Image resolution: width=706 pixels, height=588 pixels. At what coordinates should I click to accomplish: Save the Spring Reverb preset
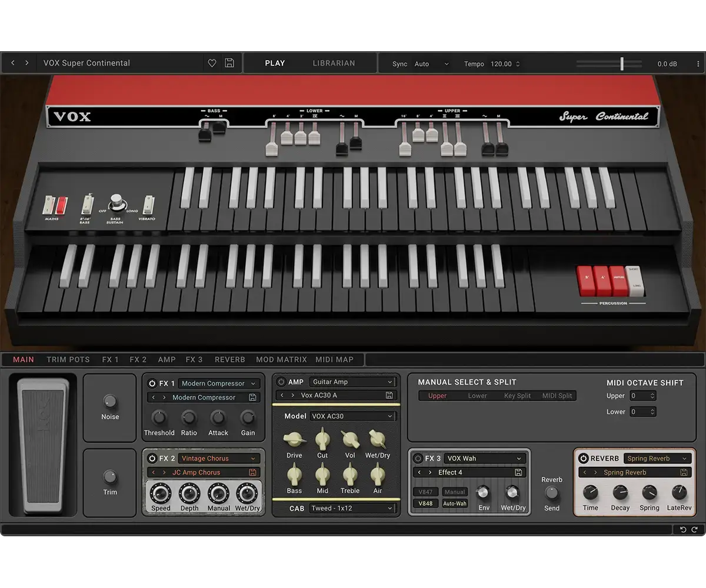[684, 473]
